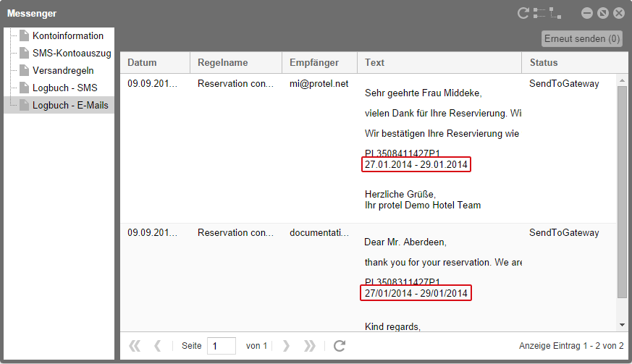Click the scroll-down arrow of the table
The width and height of the screenshot is (632, 364).
click(x=622, y=325)
